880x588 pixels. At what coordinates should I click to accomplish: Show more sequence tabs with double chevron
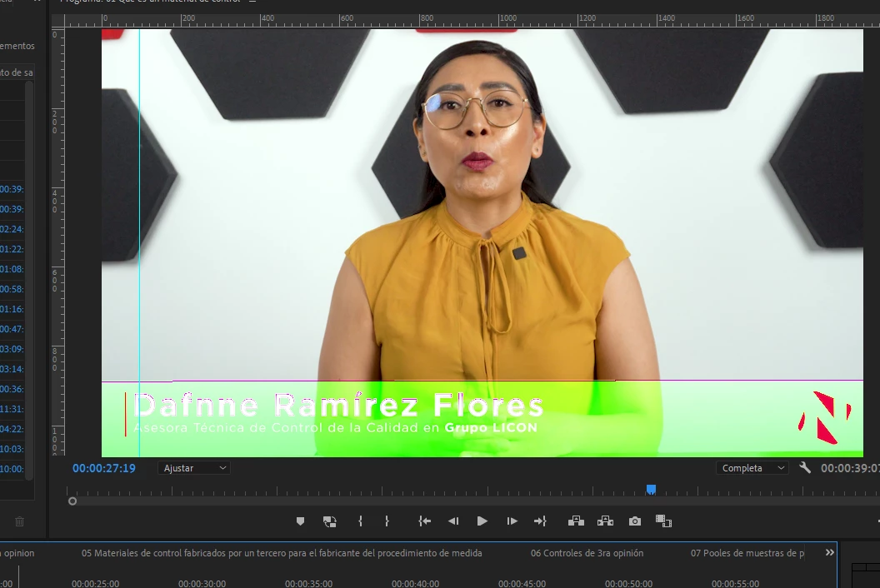pos(829,553)
